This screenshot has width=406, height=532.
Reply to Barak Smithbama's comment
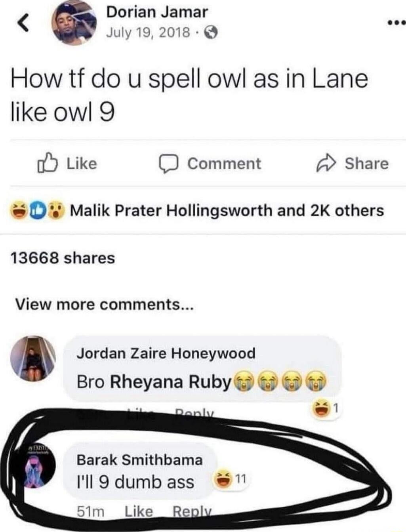193,511
